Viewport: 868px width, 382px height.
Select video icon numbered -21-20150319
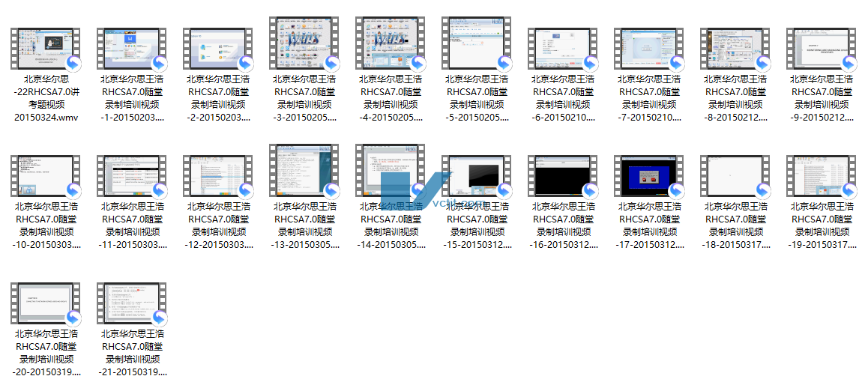pyautogui.click(x=133, y=303)
